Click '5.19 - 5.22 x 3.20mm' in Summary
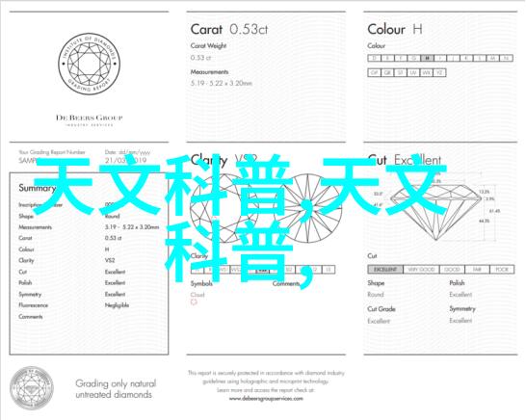The width and height of the screenshot is (526, 420). tap(132, 227)
